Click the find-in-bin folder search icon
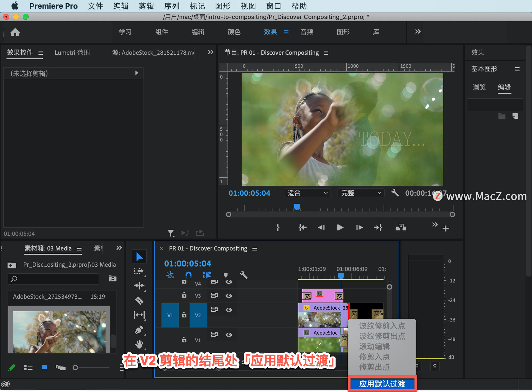 point(112,278)
